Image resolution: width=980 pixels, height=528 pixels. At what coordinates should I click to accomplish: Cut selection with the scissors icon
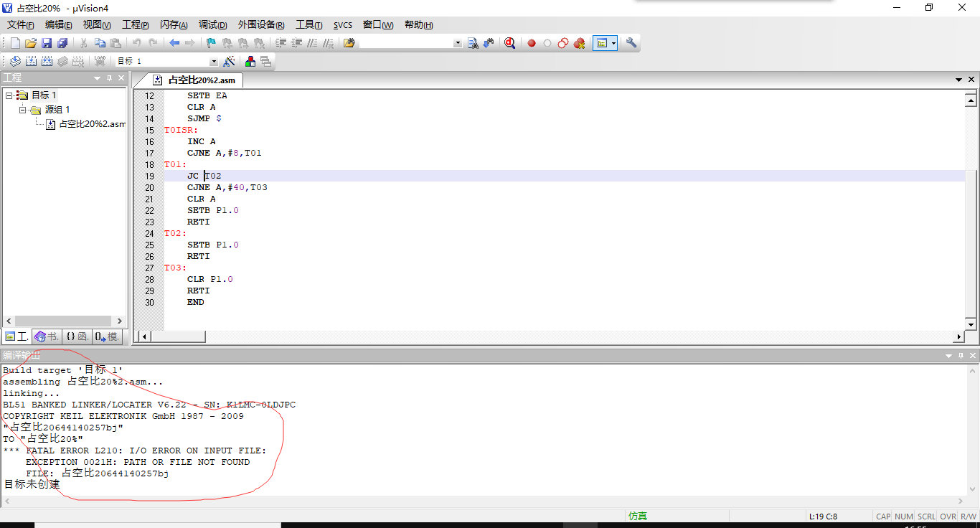pyautogui.click(x=84, y=43)
